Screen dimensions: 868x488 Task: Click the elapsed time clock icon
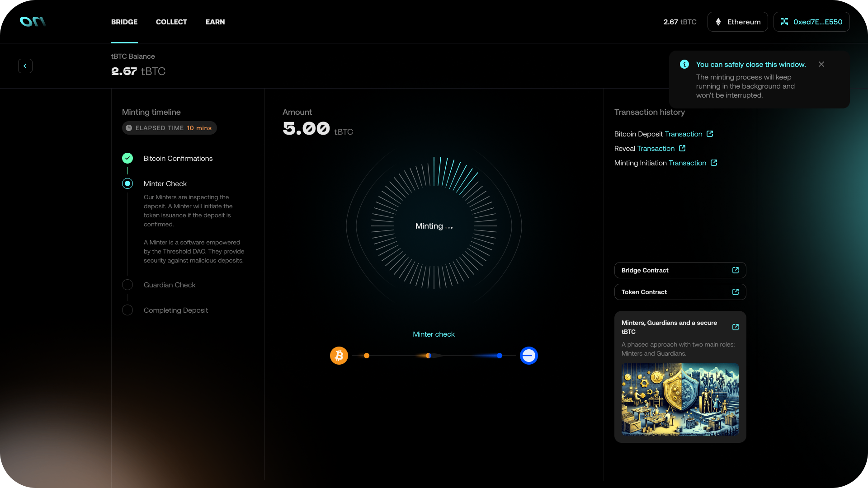(129, 128)
